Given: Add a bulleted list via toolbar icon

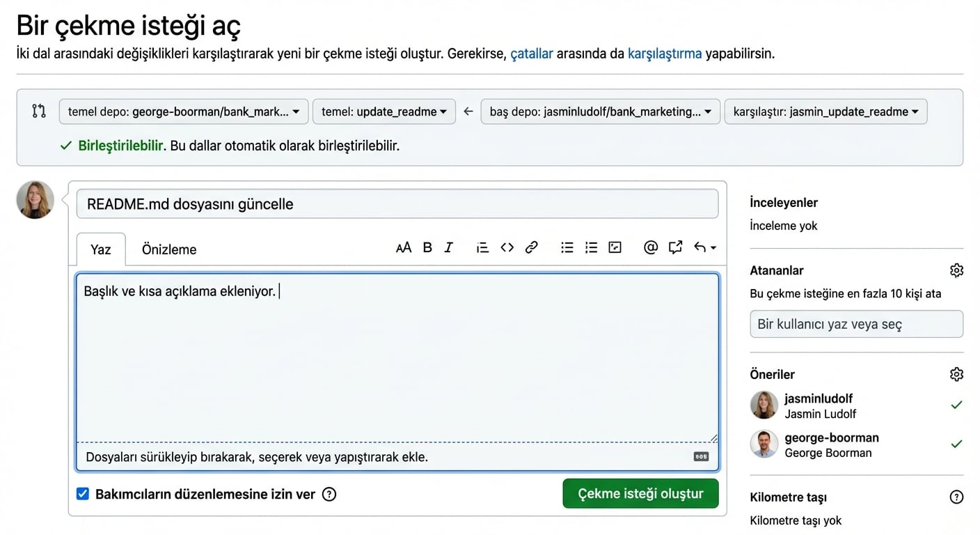Looking at the screenshot, I should click(x=567, y=247).
